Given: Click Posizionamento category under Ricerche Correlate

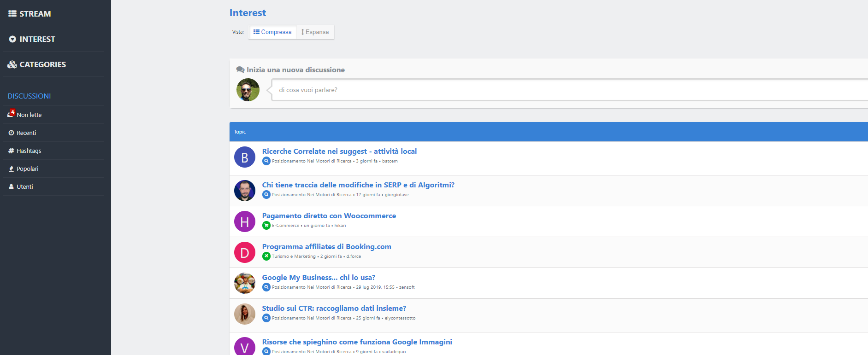Looking at the screenshot, I should point(312,161).
